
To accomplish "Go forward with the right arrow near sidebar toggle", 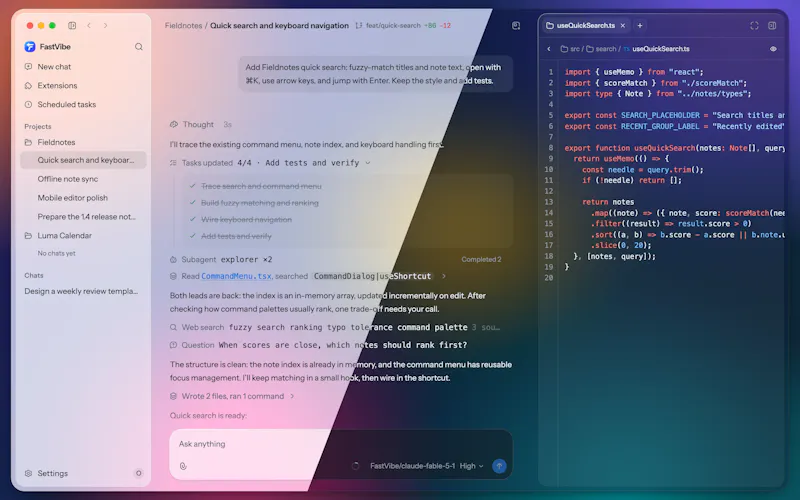I will coord(105,26).
